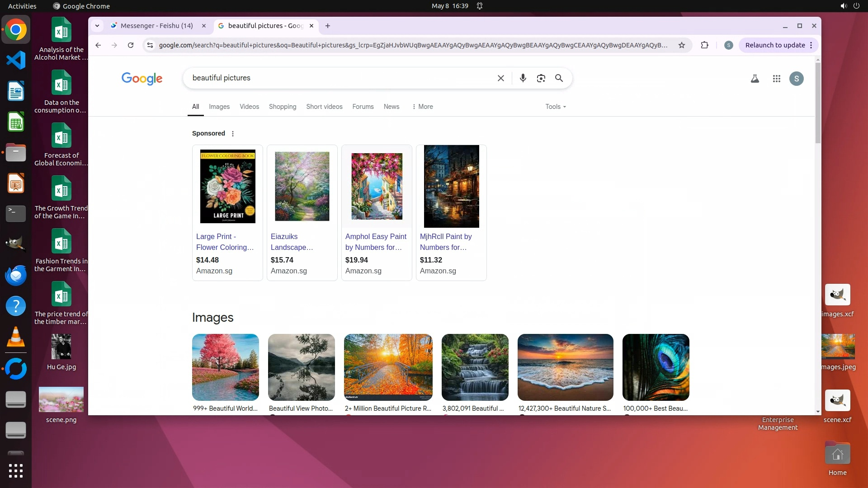Bookmark this page with star icon
The height and width of the screenshot is (488, 868).
pyautogui.click(x=681, y=45)
